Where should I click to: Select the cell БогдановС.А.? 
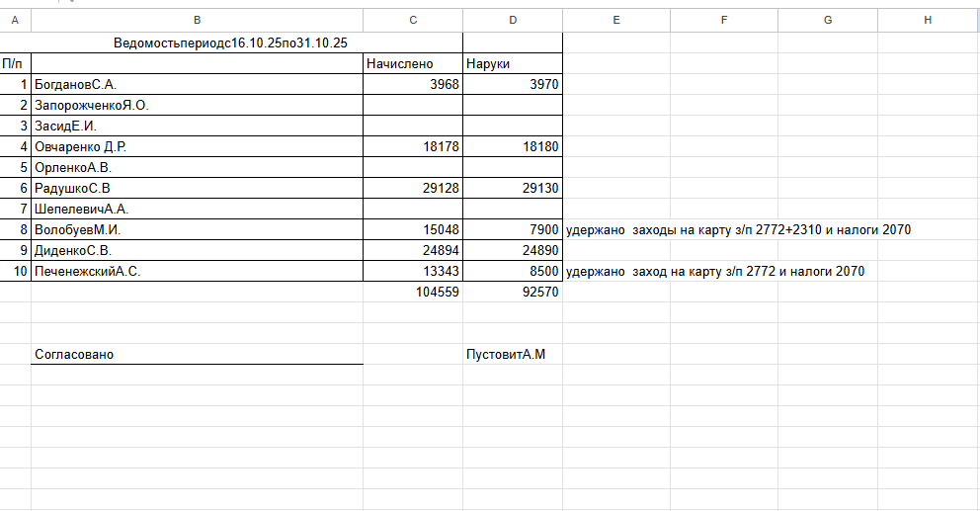pyautogui.click(x=197, y=84)
